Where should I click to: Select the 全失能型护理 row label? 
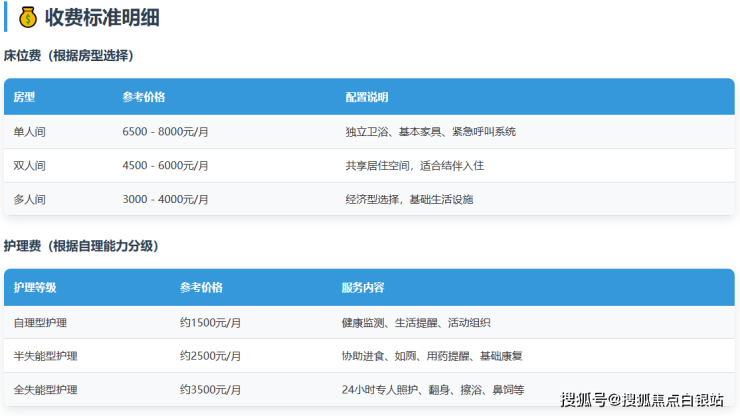(x=45, y=390)
